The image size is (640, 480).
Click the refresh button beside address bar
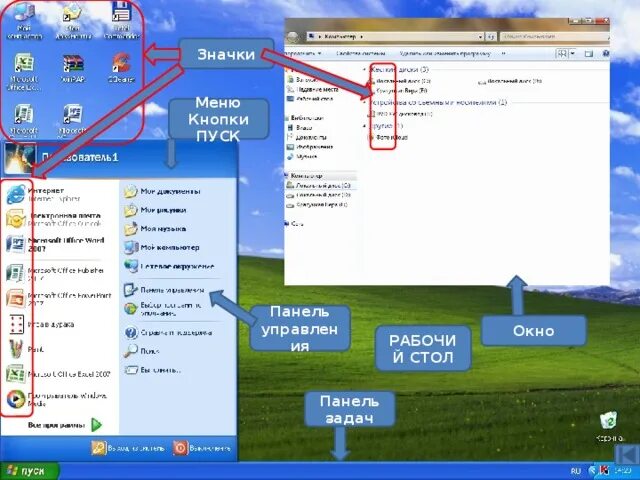[x=491, y=37]
